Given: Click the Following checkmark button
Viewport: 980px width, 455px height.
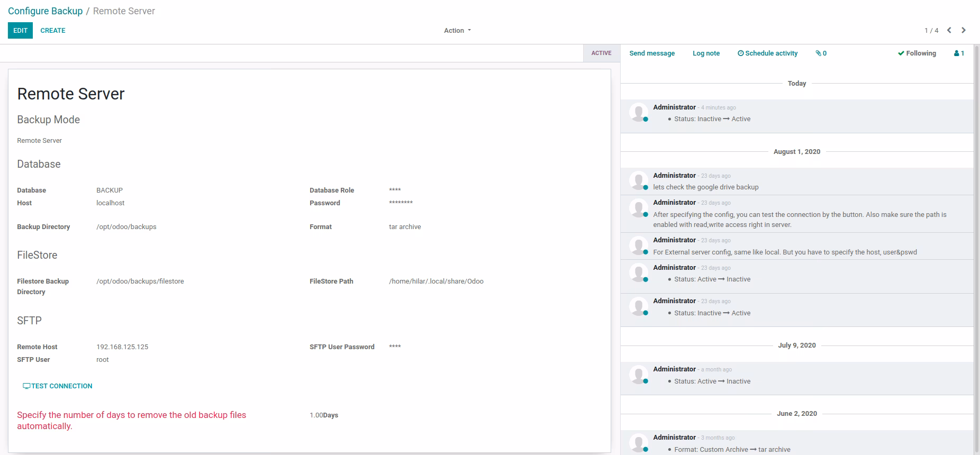Looking at the screenshot, I should point(917,53).
